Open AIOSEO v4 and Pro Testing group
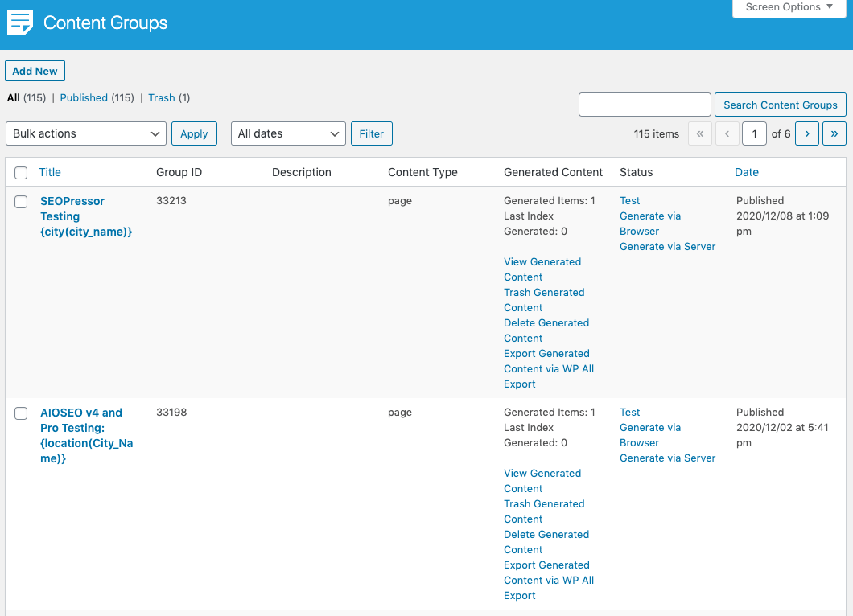Image resolution: width=853 pixels, height=616 pixels. pos(86,436)
